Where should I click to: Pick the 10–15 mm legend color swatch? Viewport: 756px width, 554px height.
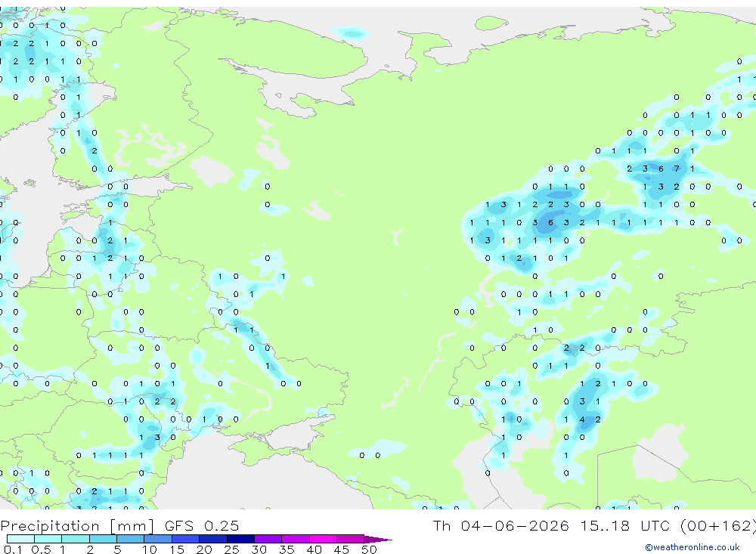pyautogui.click(x=158, y=539)
